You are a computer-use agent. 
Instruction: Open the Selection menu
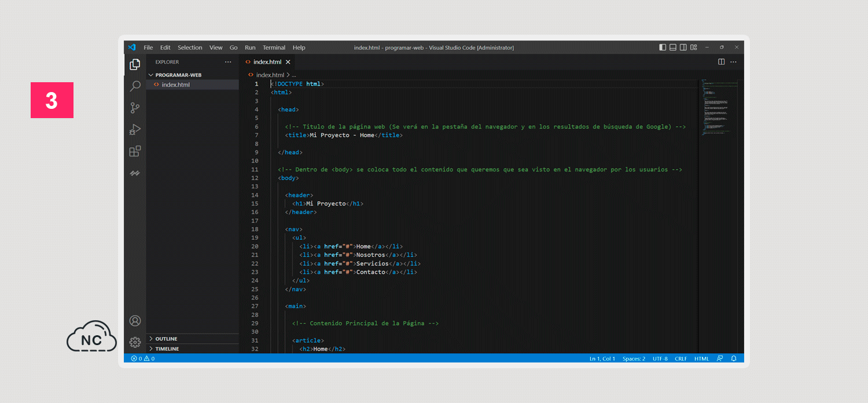[x=190, y=47]
